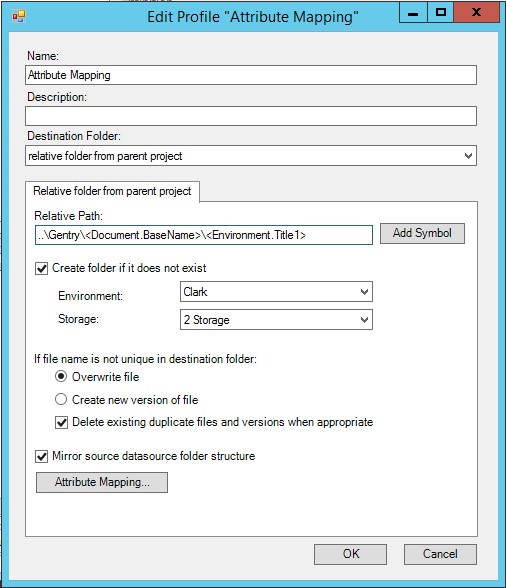Cancel the profile edit

pos(440,554)
